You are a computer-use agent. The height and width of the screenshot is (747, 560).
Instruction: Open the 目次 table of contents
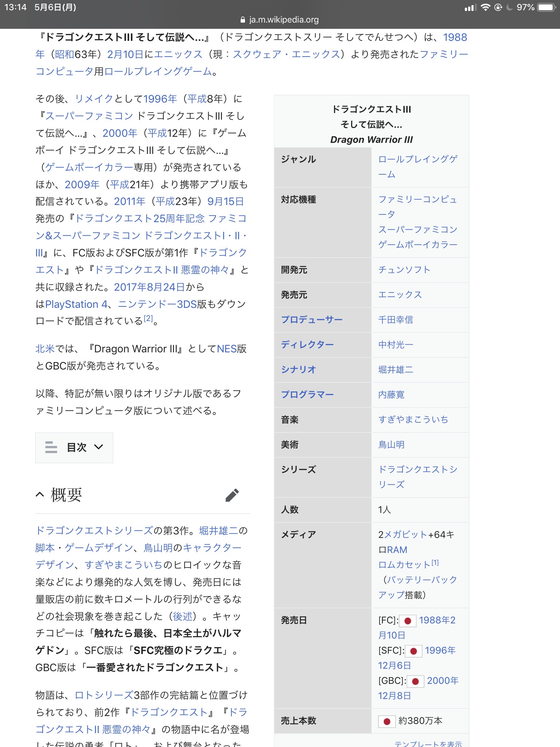[x=77, y=447]
